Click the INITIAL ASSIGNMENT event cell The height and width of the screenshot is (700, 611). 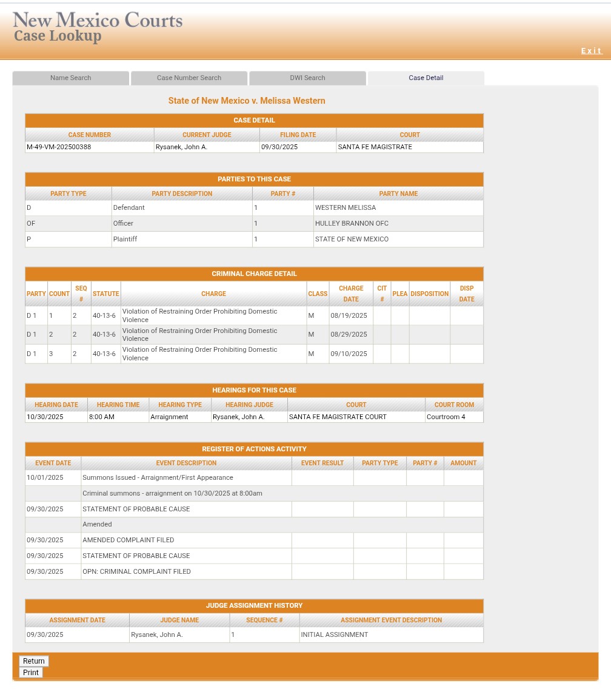pos(335,634)
